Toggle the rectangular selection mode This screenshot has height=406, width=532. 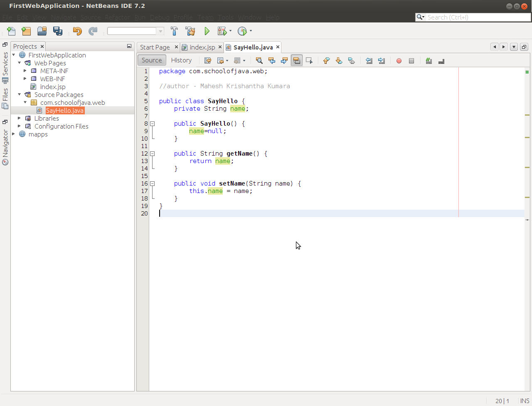(309, 61)
